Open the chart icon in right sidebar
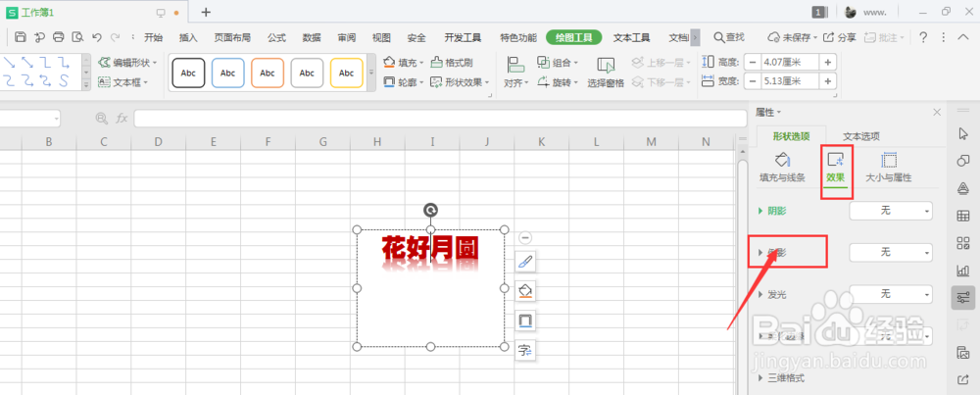Screen dimensions: 980x395 [963, 271]
